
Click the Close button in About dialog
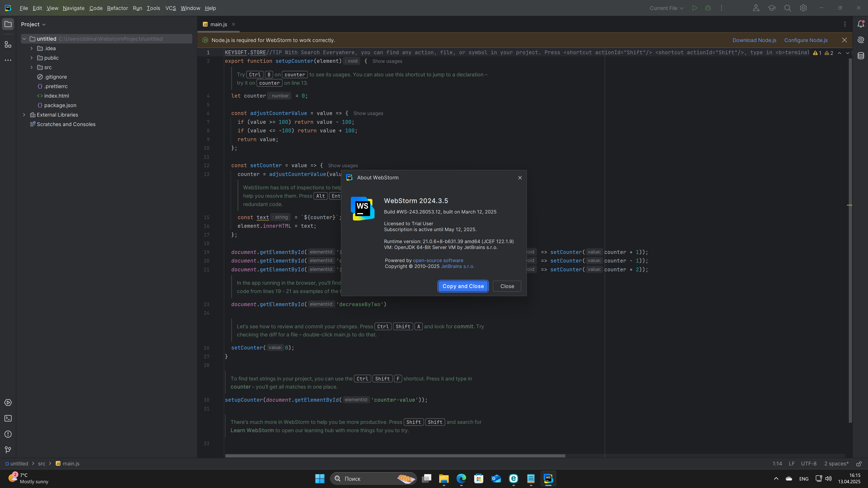click(x=507, y=286)
